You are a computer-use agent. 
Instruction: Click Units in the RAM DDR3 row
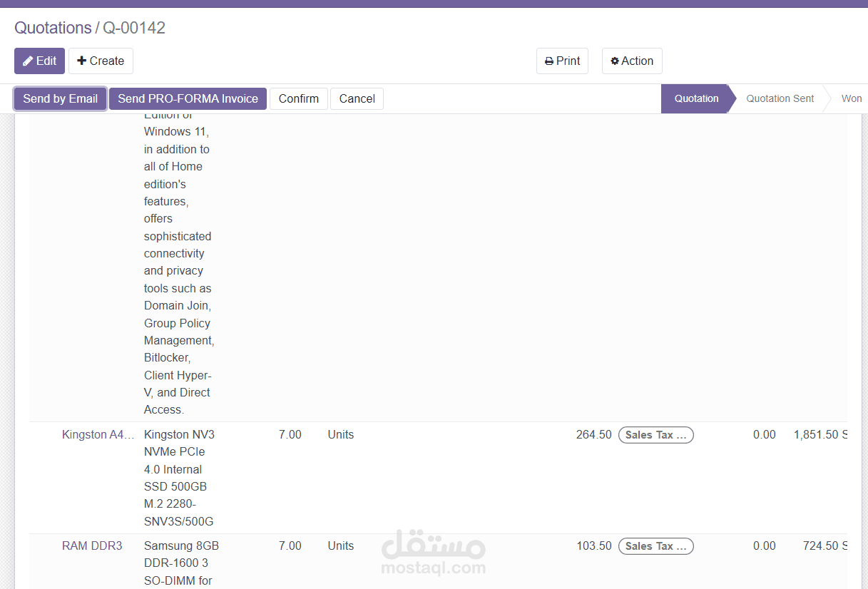coord(341,546)
